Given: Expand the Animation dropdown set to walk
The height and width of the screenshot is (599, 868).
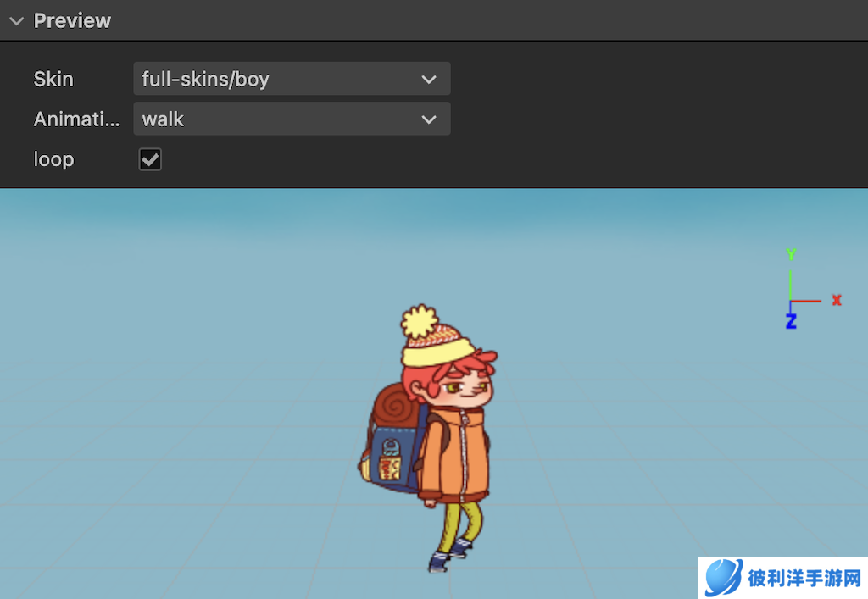Looking at the screenshot, I should pyautogui.click(x=292, y=119).
